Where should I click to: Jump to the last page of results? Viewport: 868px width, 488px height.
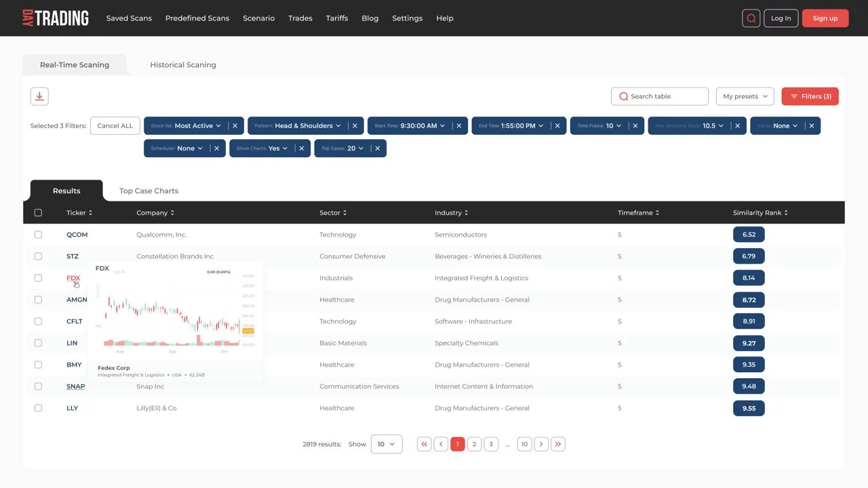point(558,445)
